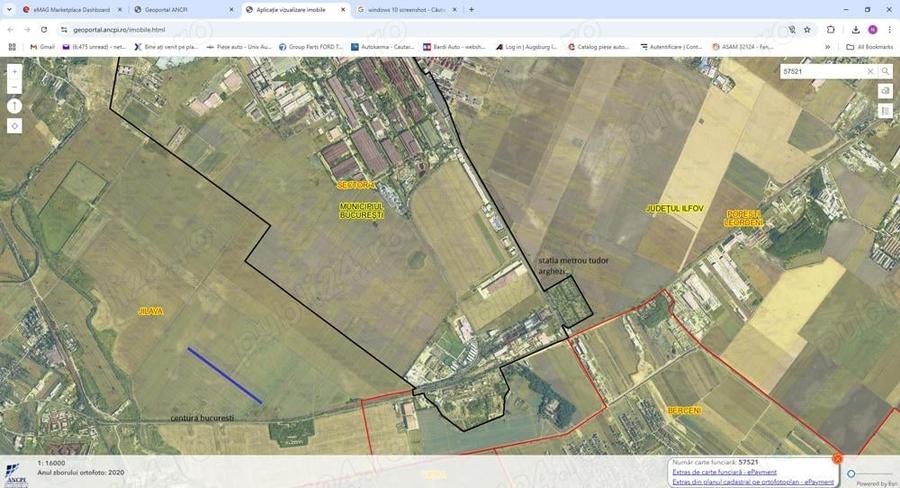
Task: Open the Autentificare | Cont... bookmark
Action: click(x=672, y=47)
